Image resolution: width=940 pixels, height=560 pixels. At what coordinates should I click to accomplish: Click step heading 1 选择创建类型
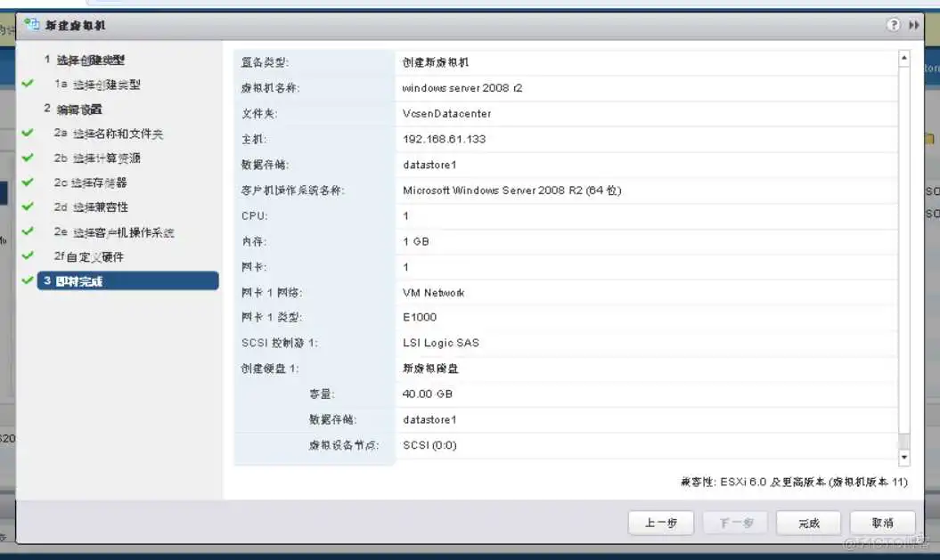point(85,60)
